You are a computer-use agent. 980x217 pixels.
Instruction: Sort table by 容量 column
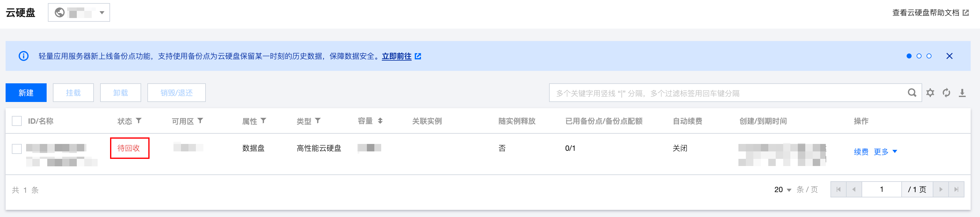tap(380, 121)
